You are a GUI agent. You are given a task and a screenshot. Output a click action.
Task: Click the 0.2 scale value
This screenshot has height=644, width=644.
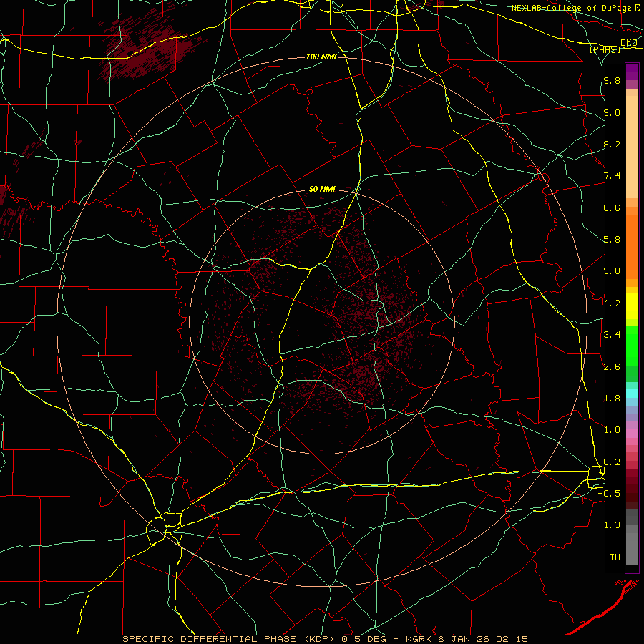pos(612,462)
